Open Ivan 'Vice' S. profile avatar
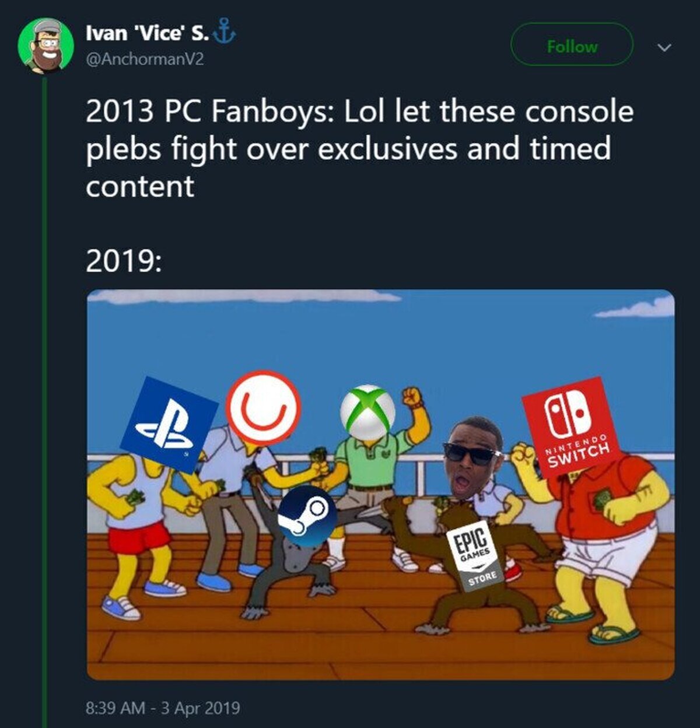The width and height of the screenshot is (700, 728). [x=45, y=45]
